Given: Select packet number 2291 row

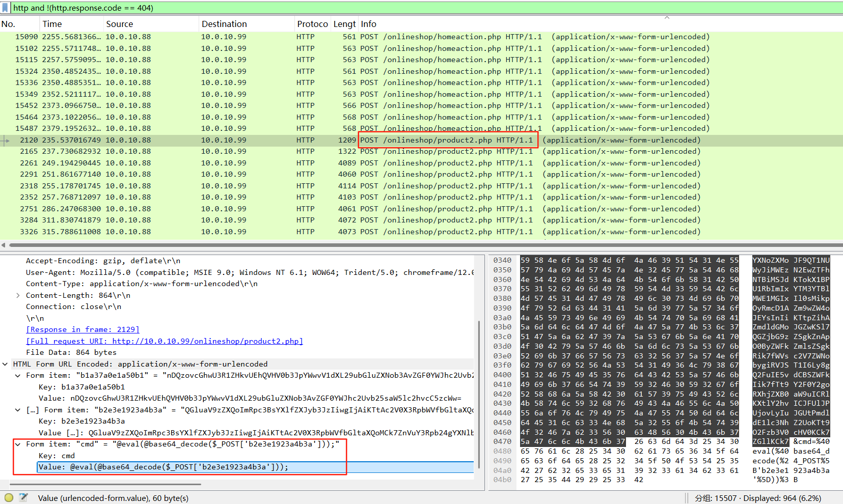Looking at the screenshot, I should [x=421, y=174].
